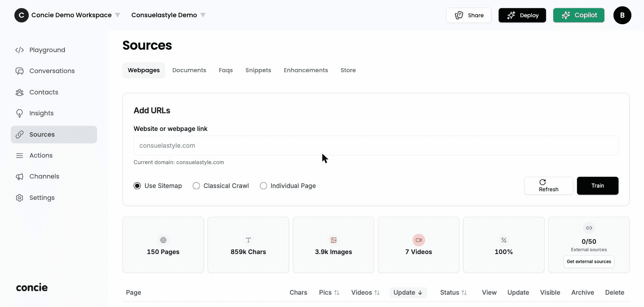644x307 pixels.
Task: Click the sparkle icon on Copilot button
Action: [x=566, y=15]
